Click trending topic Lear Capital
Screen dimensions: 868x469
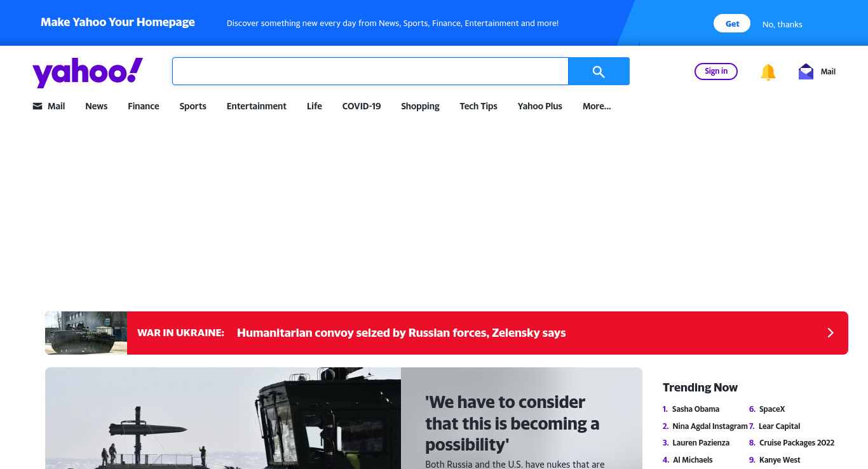click(779, 426)
